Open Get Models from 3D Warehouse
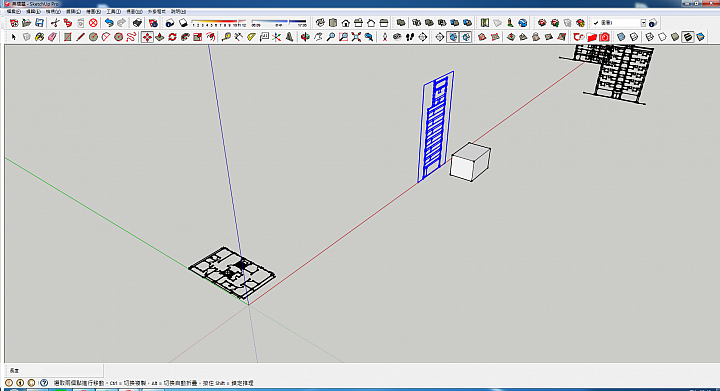The height and width of the screenshot is (391, 720). 542,22
